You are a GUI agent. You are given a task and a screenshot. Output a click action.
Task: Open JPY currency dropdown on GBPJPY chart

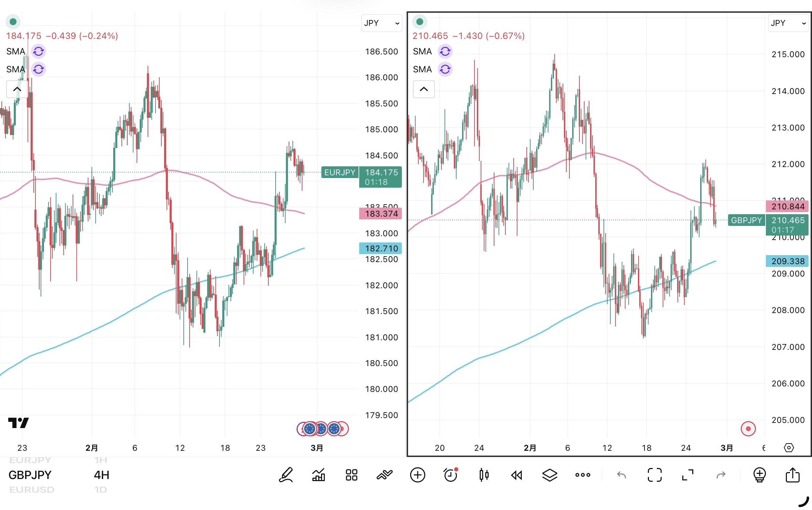(x=788, y=23)
